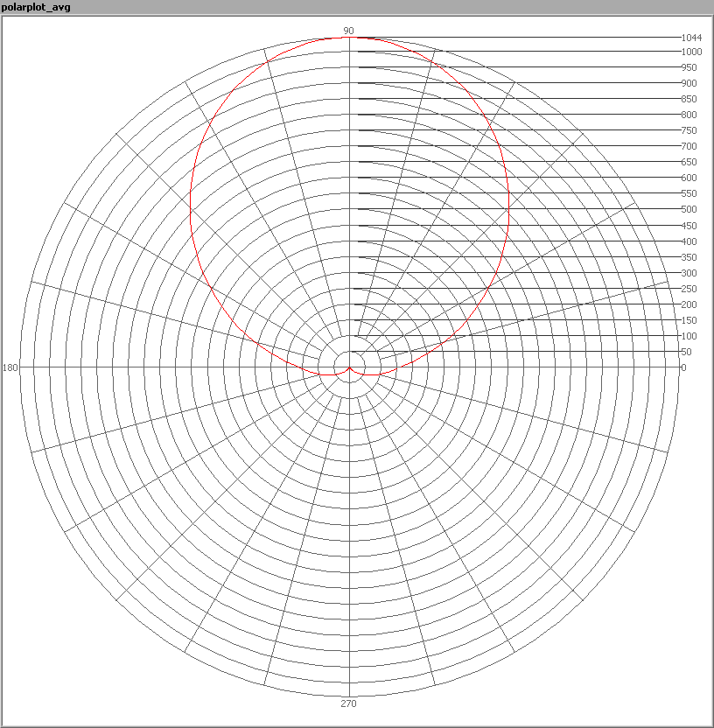
Task: Click the 500 radial scale label
Action: click(x=689, y=209)
